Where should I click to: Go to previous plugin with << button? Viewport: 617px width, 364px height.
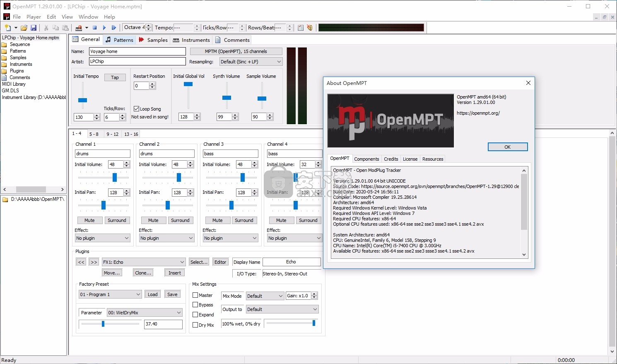click(81, 262)
